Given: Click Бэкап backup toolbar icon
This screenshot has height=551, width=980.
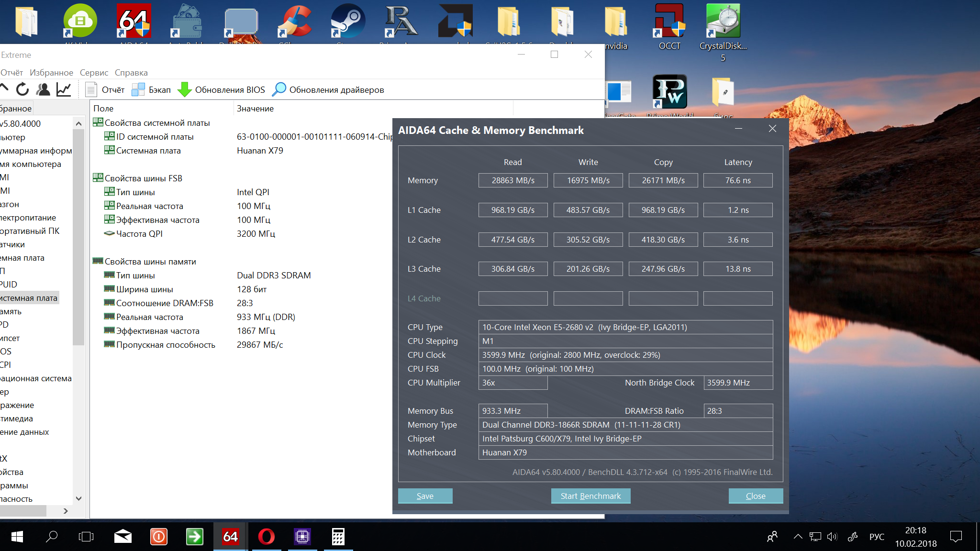Looking at the screenshot, I should click(x=151, y=90).
